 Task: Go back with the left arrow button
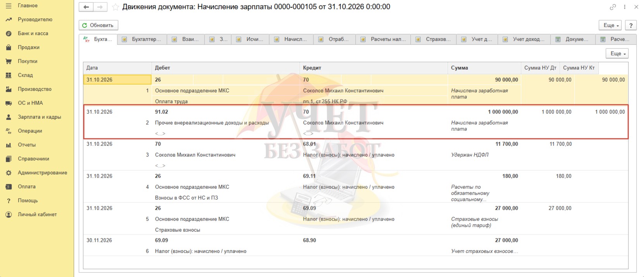click(x=86, y=7)
